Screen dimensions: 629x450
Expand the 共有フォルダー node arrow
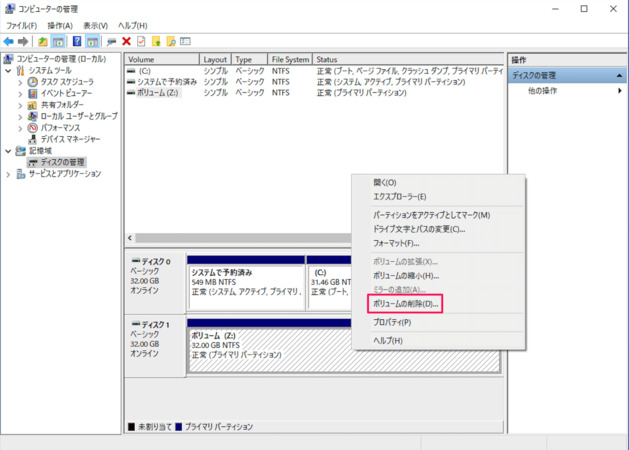(x=20, y=105)
